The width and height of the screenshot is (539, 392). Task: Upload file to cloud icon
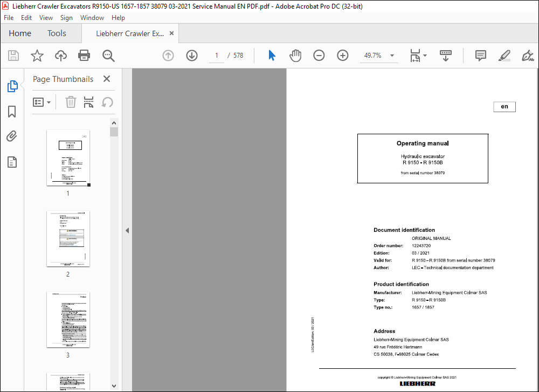(x=61, y=56)
